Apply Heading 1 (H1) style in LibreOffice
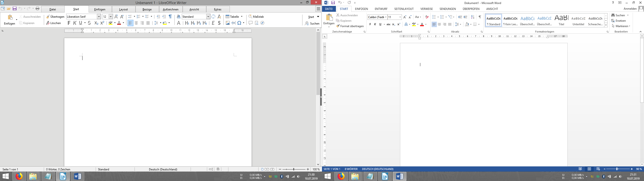This screenshot has width=644, height=181. tap(187, 23)
